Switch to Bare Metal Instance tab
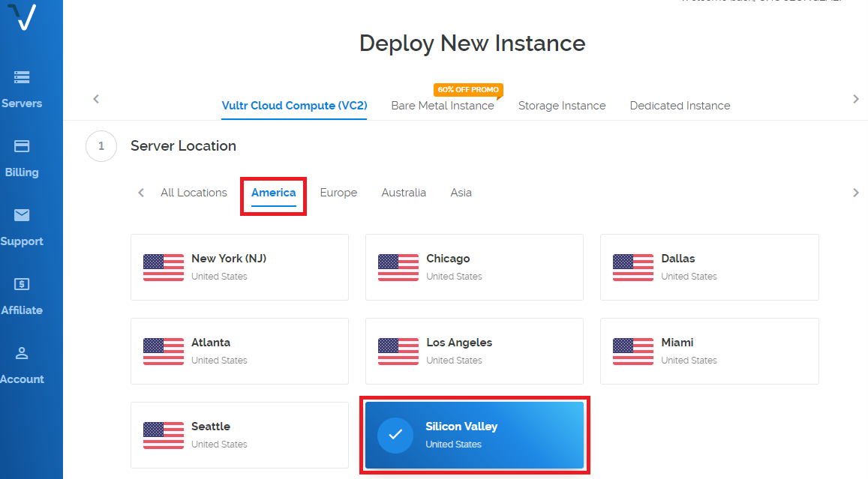Image resolution: width=868 pixels, height=479 pixels. [443, 106]
